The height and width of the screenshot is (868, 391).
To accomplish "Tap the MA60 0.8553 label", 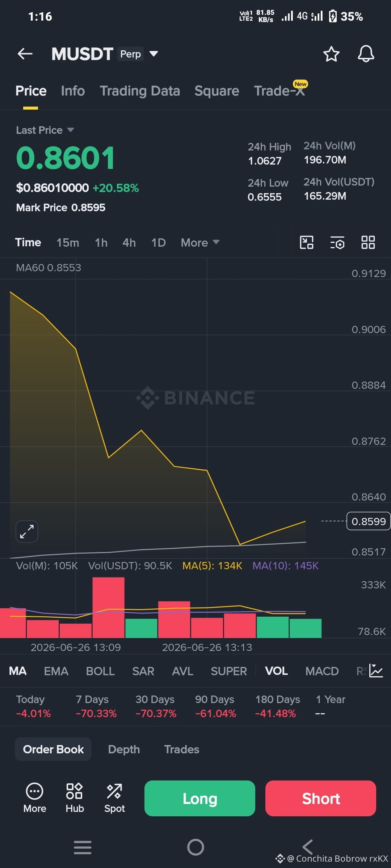I will (49, 268).
